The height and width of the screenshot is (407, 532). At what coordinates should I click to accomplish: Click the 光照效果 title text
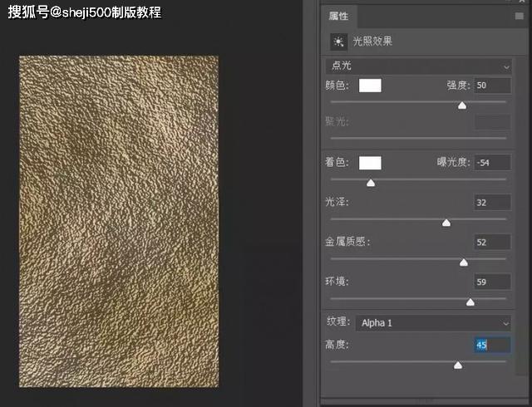[x=372, y=42]
